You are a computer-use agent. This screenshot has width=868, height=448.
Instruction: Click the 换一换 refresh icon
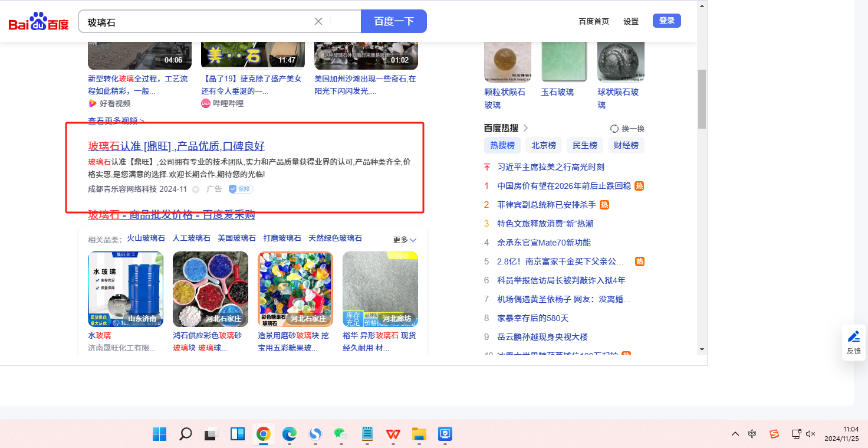point(614,129)
